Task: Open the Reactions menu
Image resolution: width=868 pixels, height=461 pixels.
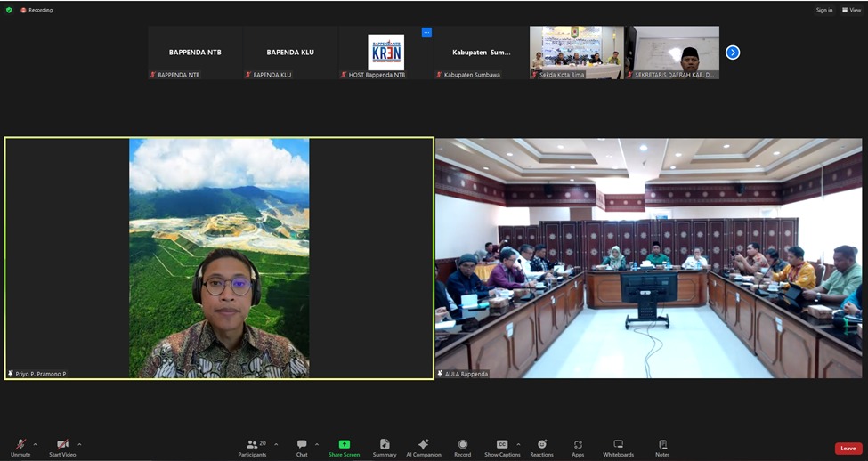Action: (541, 447)
